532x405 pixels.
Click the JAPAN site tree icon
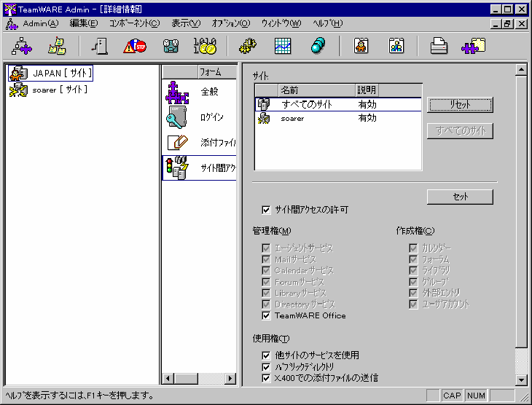click(19, 74)
